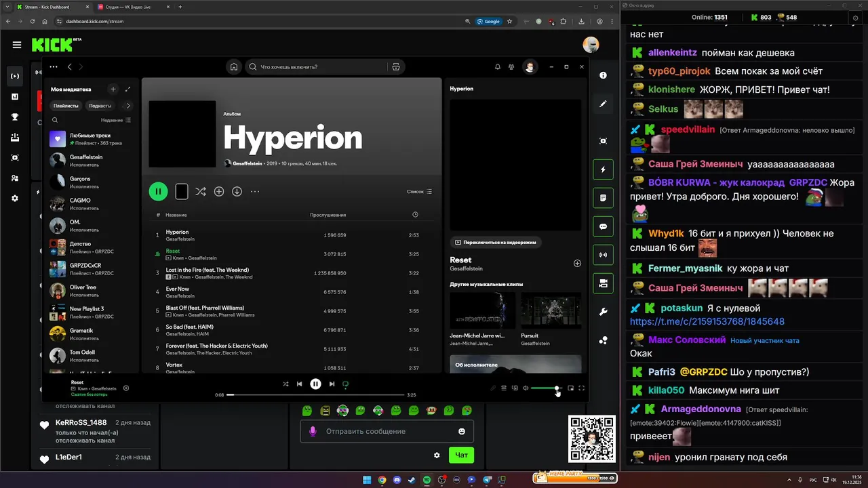Send message with green Чат button

pos(461,455)
